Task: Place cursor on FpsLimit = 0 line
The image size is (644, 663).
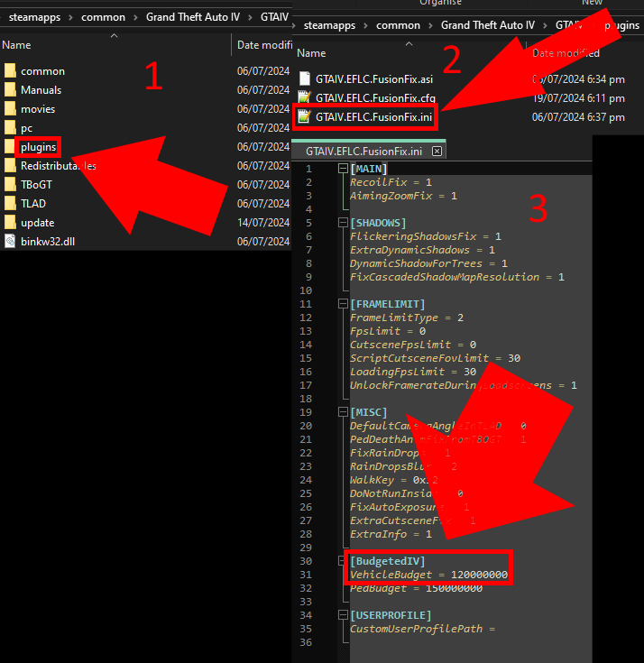Action: point(388,331)
